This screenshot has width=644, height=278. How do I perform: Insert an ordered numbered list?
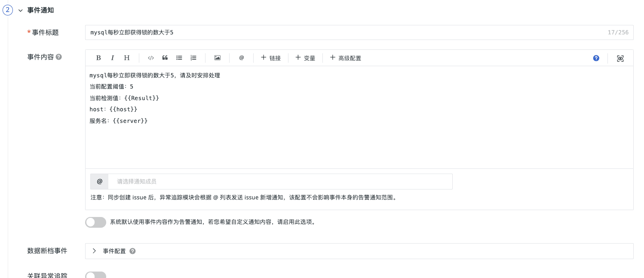coord(193,58)
